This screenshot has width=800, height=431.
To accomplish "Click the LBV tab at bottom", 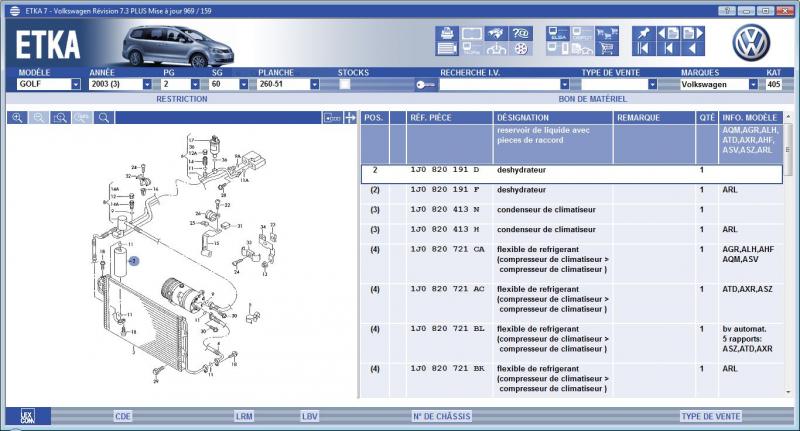I will (x=309, y=416).
